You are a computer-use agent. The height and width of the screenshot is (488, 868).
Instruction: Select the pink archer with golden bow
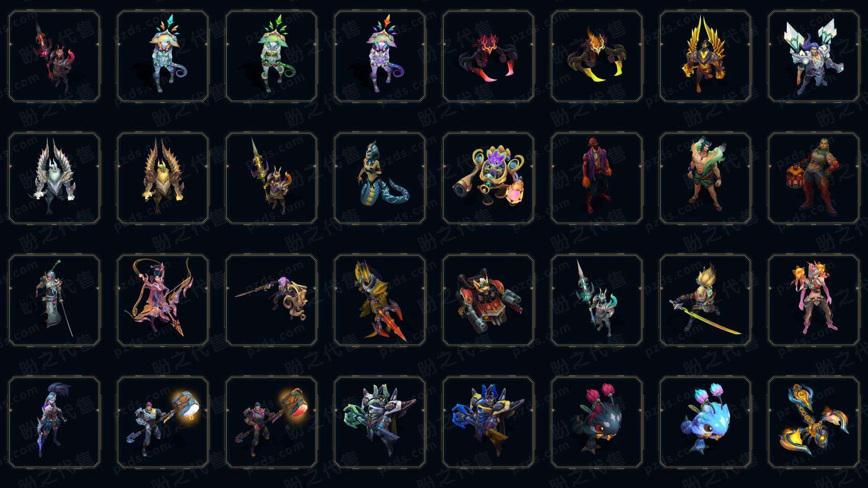click(163, 300)
